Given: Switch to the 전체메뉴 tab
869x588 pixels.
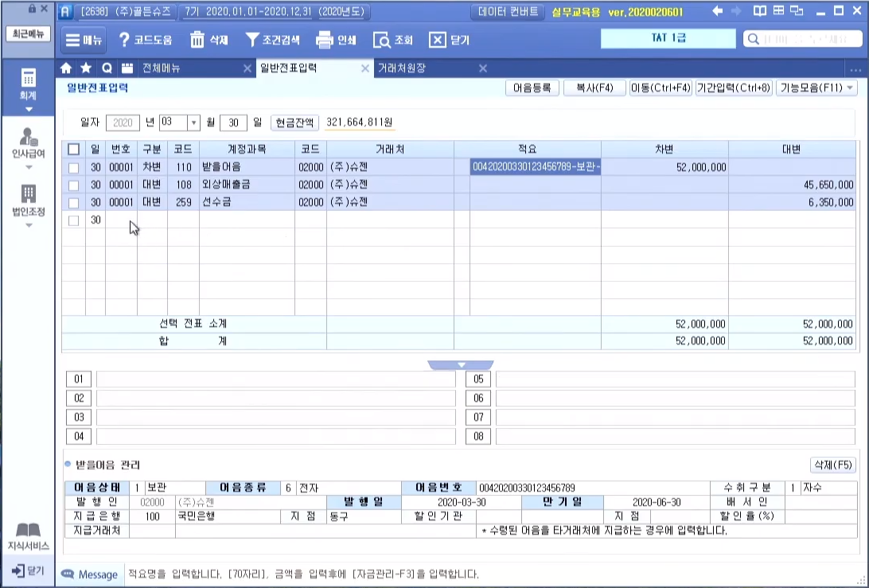Looking at the screenshot, I should (162, 68).
